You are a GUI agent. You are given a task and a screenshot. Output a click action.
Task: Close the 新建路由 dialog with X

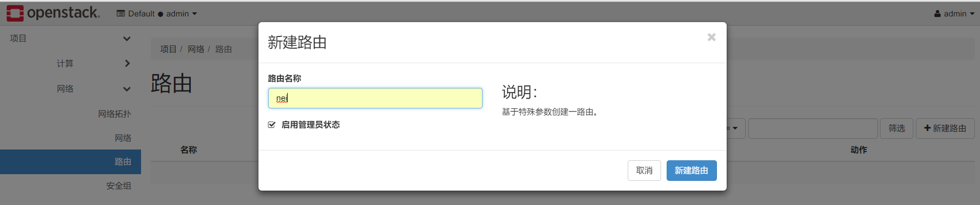711,37
